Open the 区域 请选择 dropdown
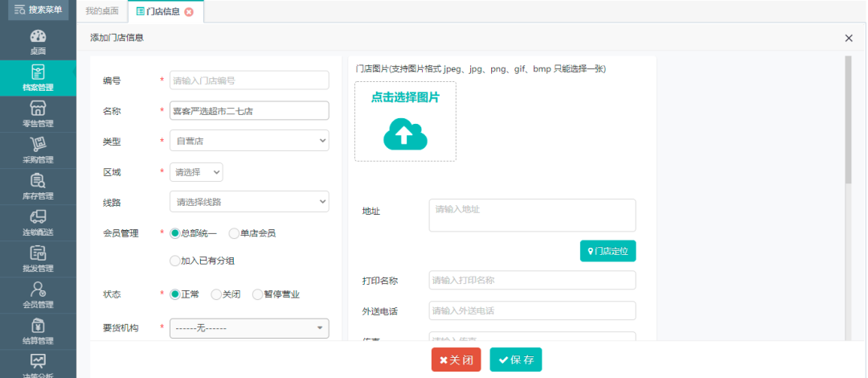This screenshot has height=378, width=868. click(196, 172)
